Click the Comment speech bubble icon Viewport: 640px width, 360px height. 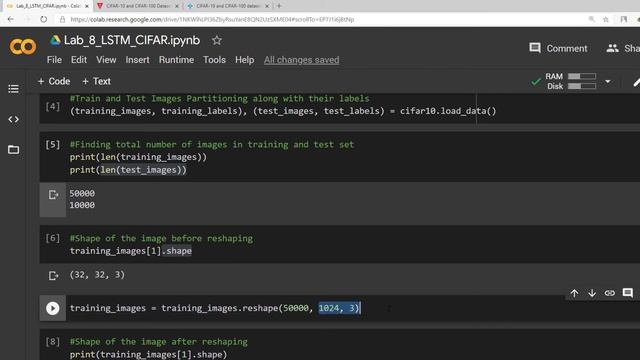[535, 48]
